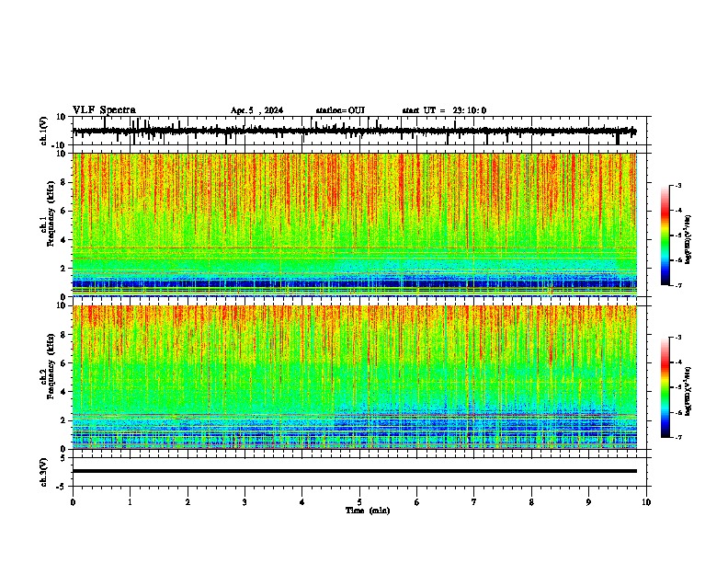This screenshot has width=728, height=563.
Task: Click the time axis tick label "7"
Action: [474, 502]
